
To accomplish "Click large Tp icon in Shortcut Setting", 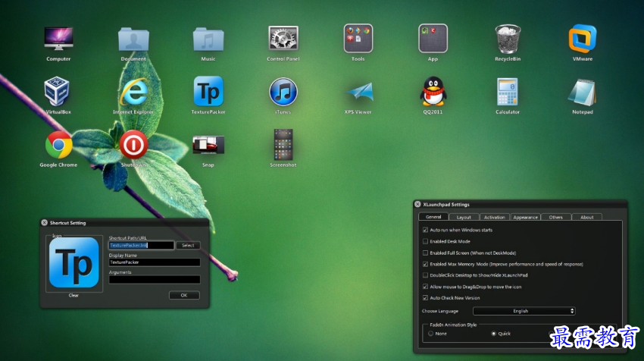I will [x=74, y=262].
